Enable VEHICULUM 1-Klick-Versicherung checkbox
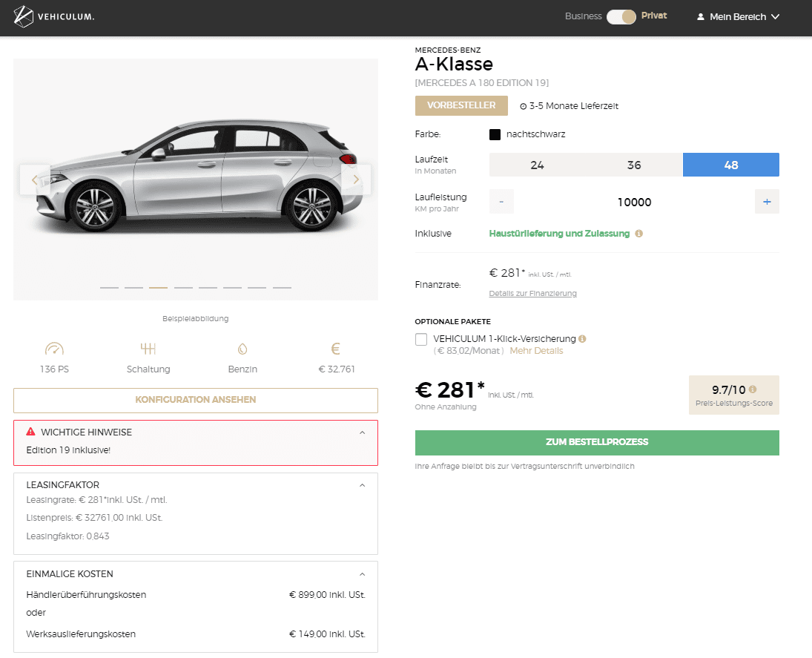812x658 pixels. [x=421, y=339]
